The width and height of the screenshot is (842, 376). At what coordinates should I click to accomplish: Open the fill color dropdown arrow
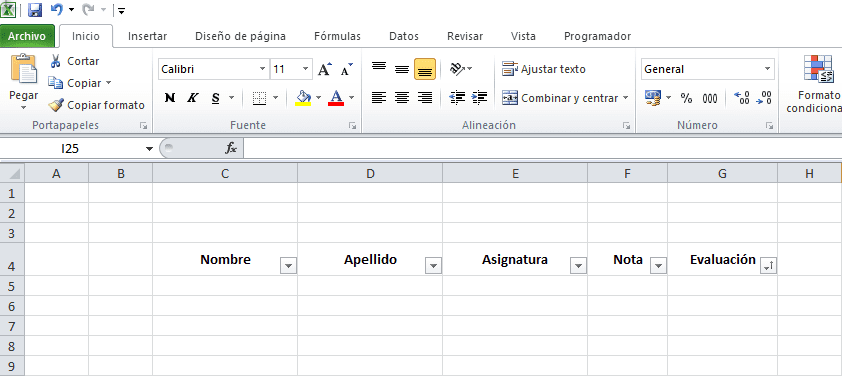[x=318, y=98]
